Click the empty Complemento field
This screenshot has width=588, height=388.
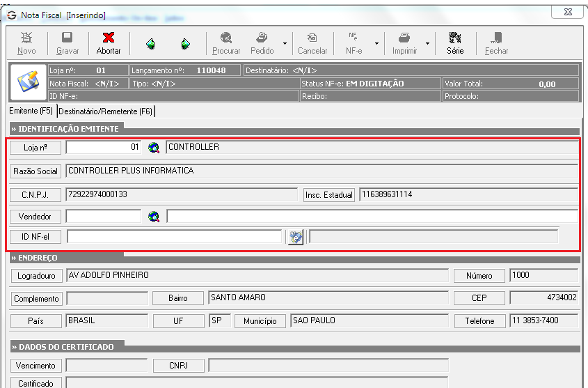[x=107, y=298]
